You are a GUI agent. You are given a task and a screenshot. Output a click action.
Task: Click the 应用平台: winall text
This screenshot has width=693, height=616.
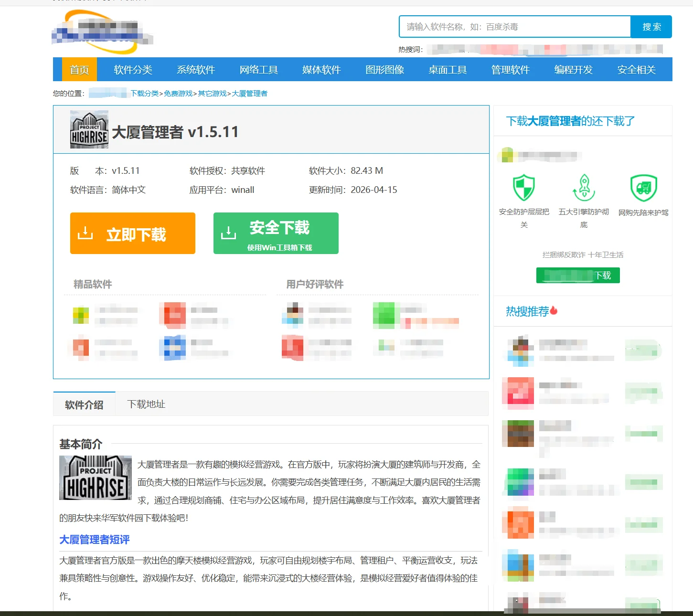click(222, 190)
